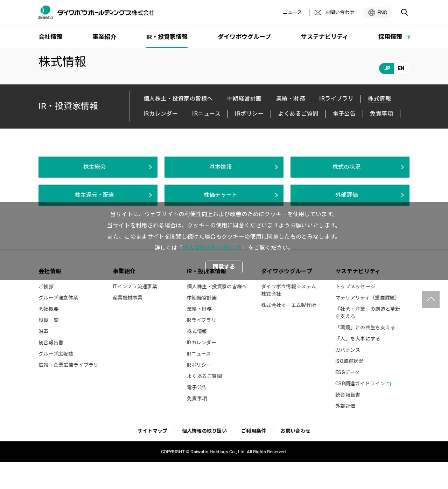Go to IRニュース in the dark submenu
The width and height of the screenshot is (448, 489).
point(206,114)
